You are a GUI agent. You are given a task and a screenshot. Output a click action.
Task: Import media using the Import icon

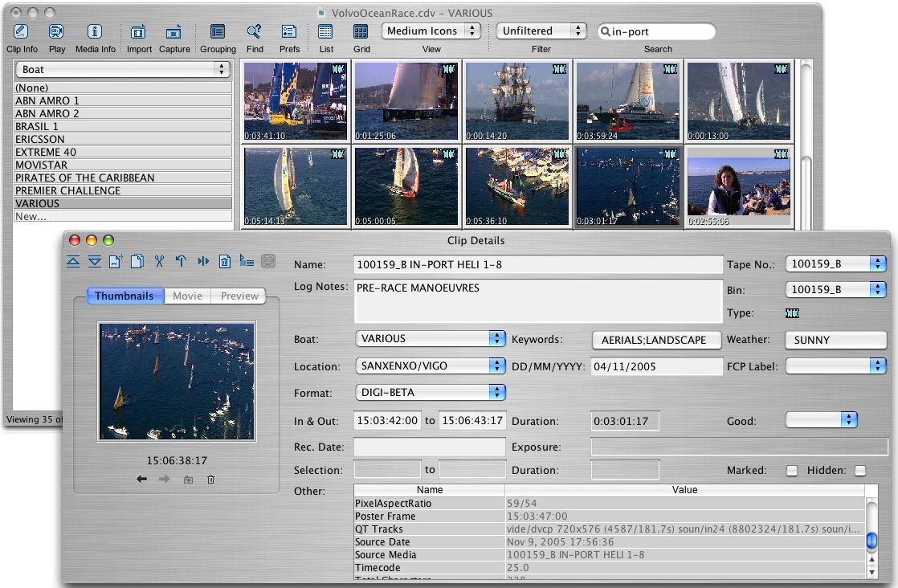(138, 32)
